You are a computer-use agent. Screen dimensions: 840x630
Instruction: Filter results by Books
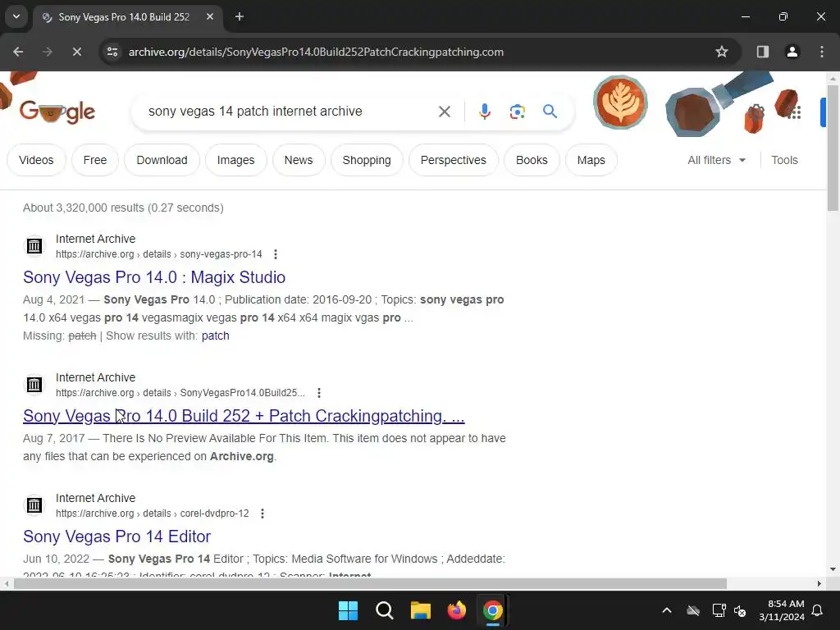point(532,160)
